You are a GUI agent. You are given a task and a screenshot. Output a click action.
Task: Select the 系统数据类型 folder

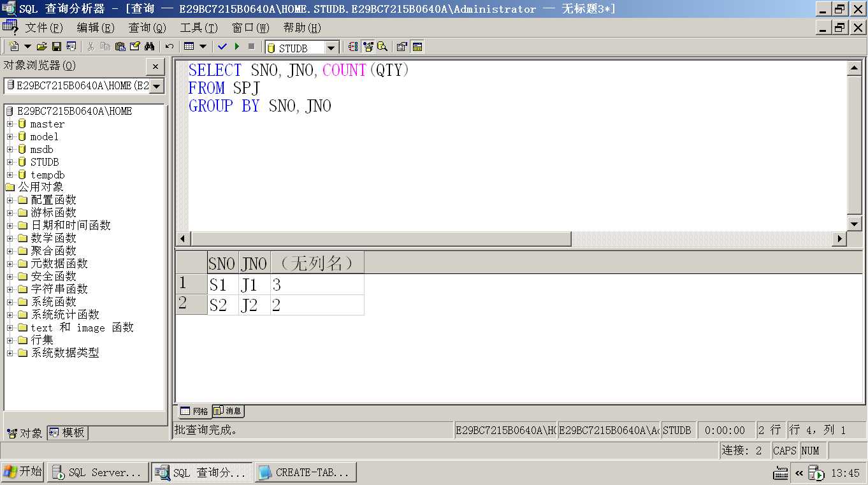pos(65,352)
